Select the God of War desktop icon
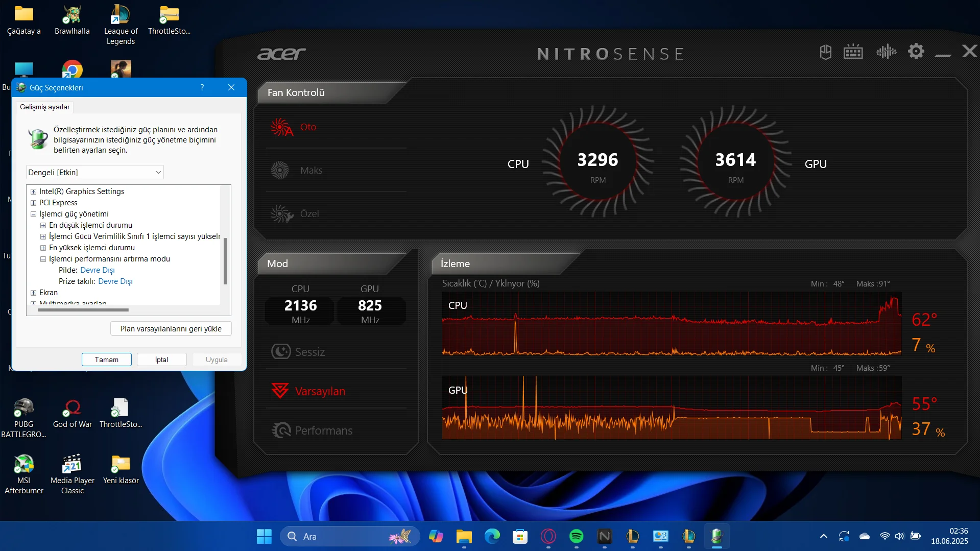 pos(73,414)
